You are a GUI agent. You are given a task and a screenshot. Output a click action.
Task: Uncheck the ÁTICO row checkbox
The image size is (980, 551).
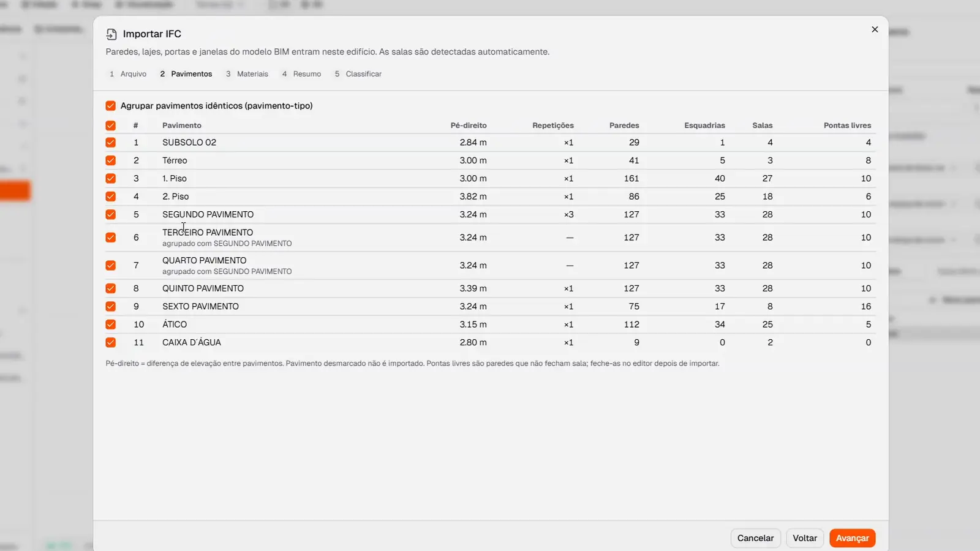[x=110, y=324]
